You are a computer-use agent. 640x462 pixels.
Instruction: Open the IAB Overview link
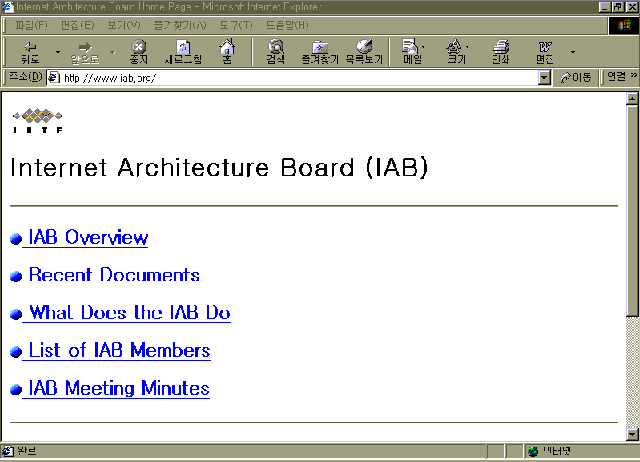point(88,238)
